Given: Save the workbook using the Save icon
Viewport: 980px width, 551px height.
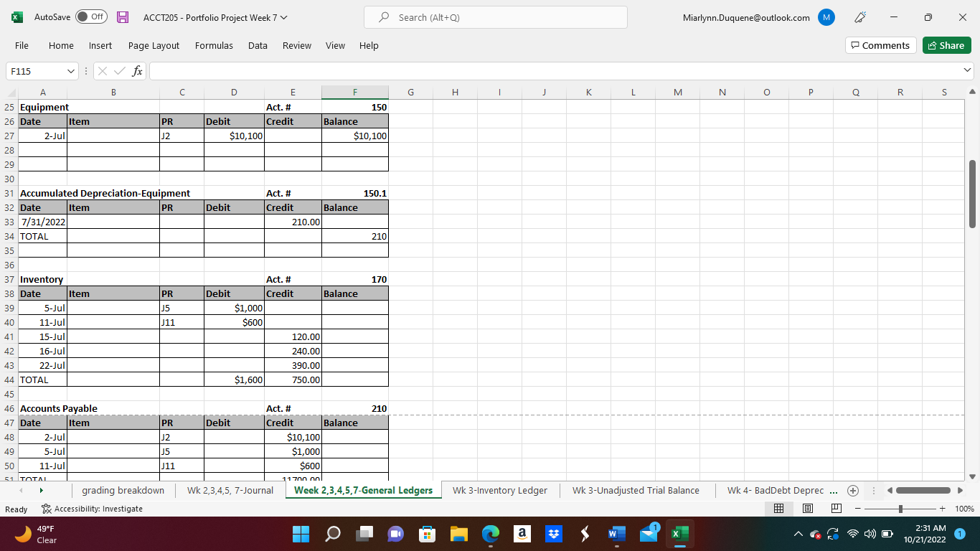Looking at the screenshot, I should [x=122, y=17].
